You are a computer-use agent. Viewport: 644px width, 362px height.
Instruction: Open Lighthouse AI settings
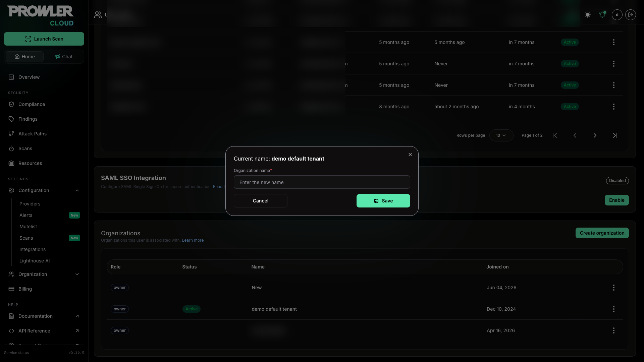(35, 261)
